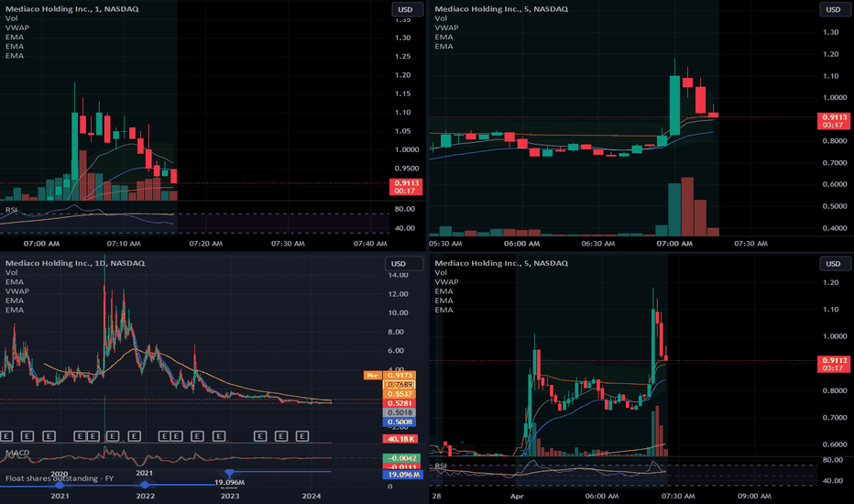
Task: Click 05:30 AM on top-right chart time axis
Action: pos(445,244)
